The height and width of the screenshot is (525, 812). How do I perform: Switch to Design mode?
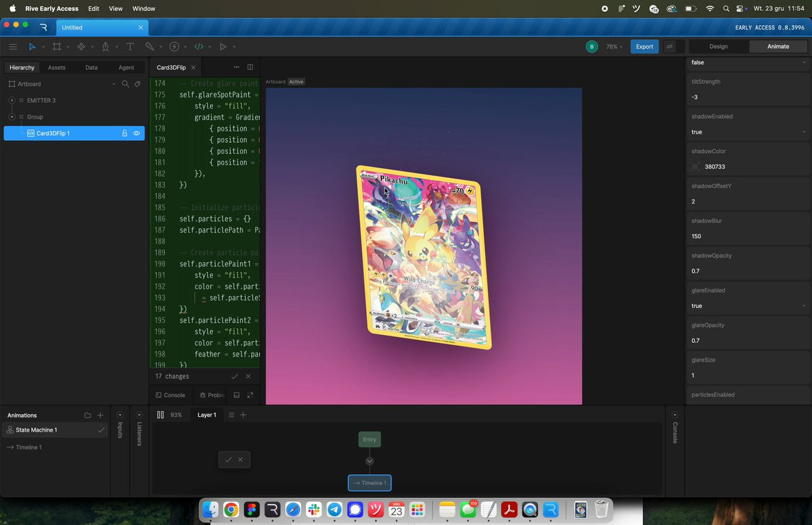click(x=718, y=47)
